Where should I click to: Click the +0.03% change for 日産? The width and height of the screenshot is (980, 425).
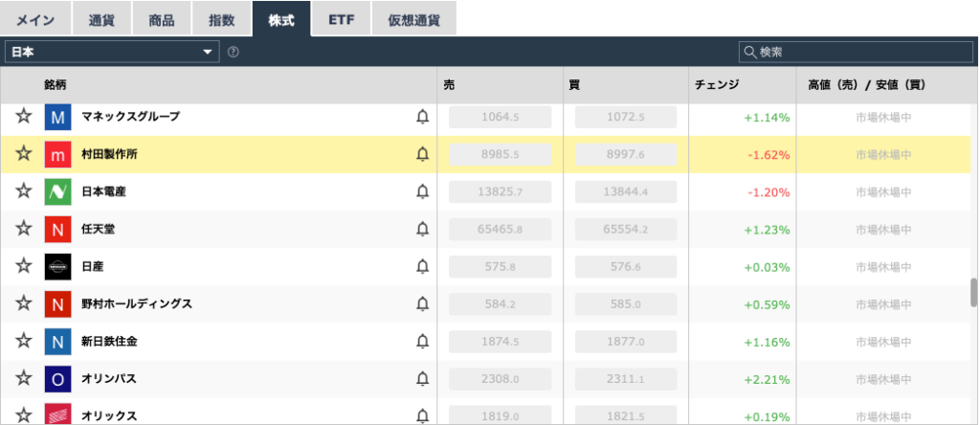click(767, 267)
